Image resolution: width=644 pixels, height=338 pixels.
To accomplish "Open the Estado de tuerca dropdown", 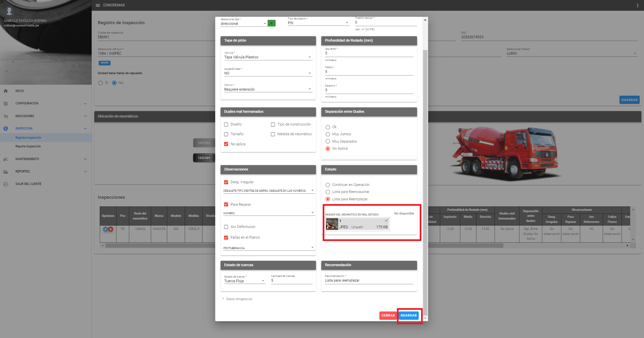I will pos(244,281).
